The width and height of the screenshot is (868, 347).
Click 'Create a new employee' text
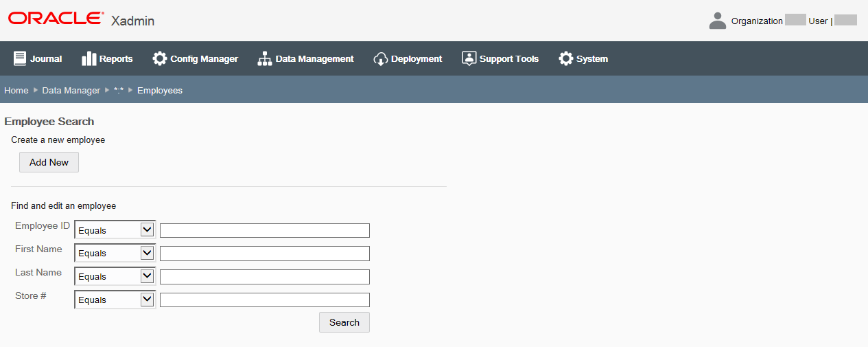point(58,139)
